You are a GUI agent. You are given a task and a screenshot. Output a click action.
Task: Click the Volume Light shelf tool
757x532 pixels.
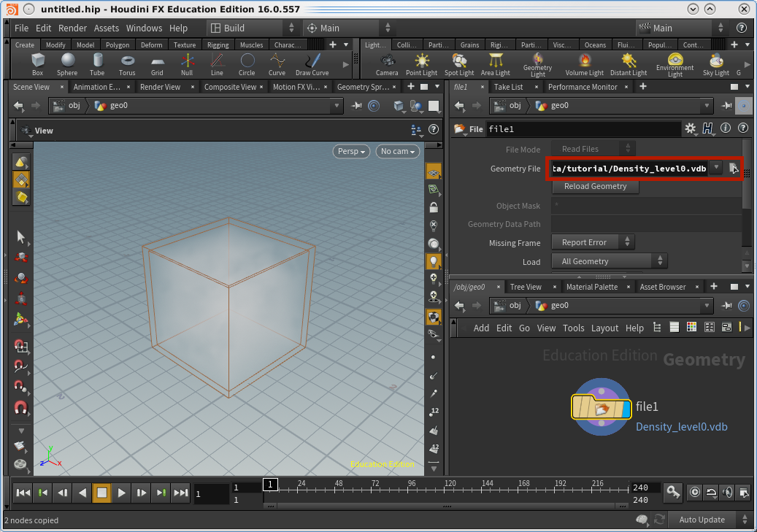(584, 64)
